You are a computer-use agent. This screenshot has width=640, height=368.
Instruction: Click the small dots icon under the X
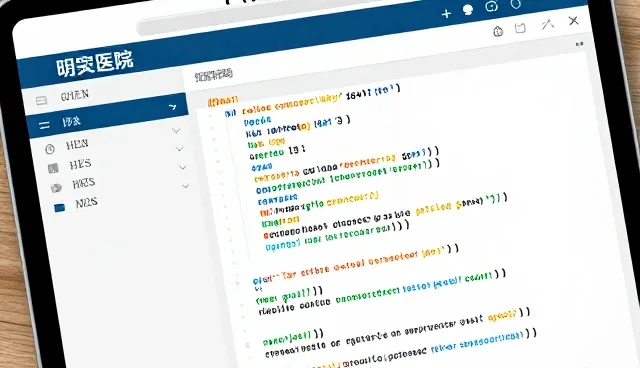click(x=579, y=44)
